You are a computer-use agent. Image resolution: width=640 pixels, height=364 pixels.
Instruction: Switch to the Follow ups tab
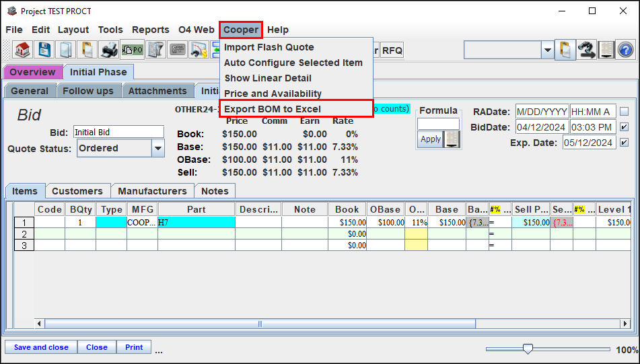pyautogui.click(x=88, y=91)
